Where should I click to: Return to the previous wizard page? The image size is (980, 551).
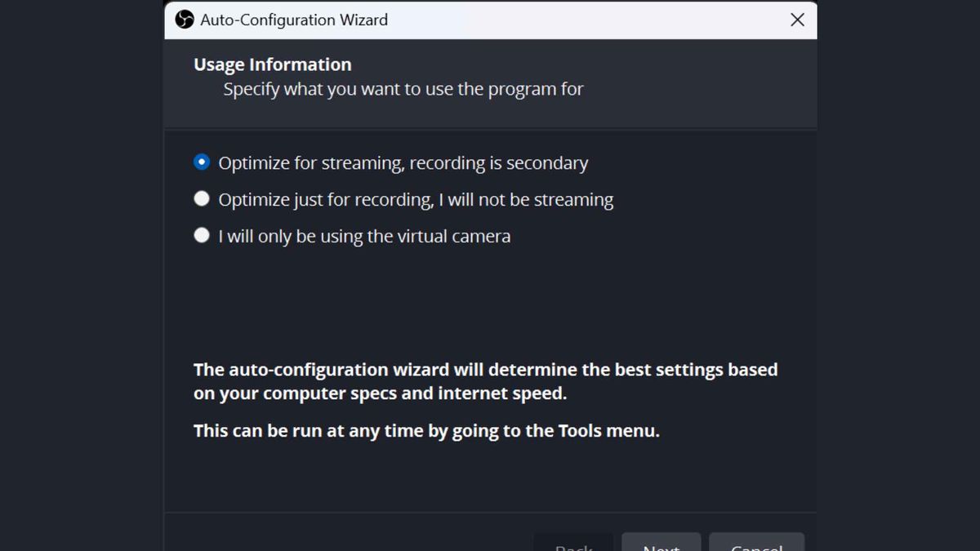[x=572, y=545]
